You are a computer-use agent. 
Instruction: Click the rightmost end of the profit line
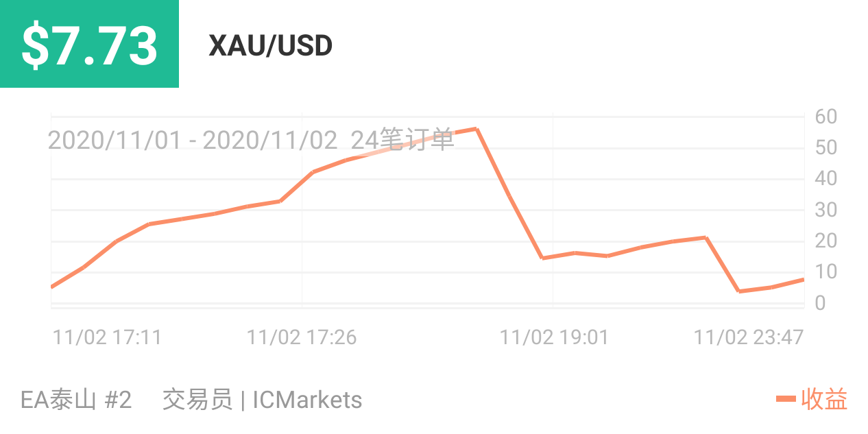pyautogui.click(x=802, y=280)
